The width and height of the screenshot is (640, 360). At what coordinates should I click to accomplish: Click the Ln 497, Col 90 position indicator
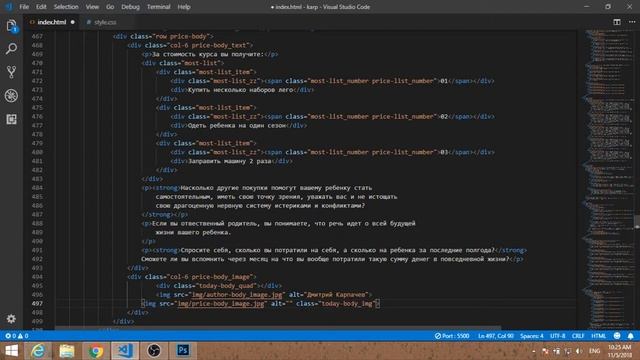[x=496, y=336]
